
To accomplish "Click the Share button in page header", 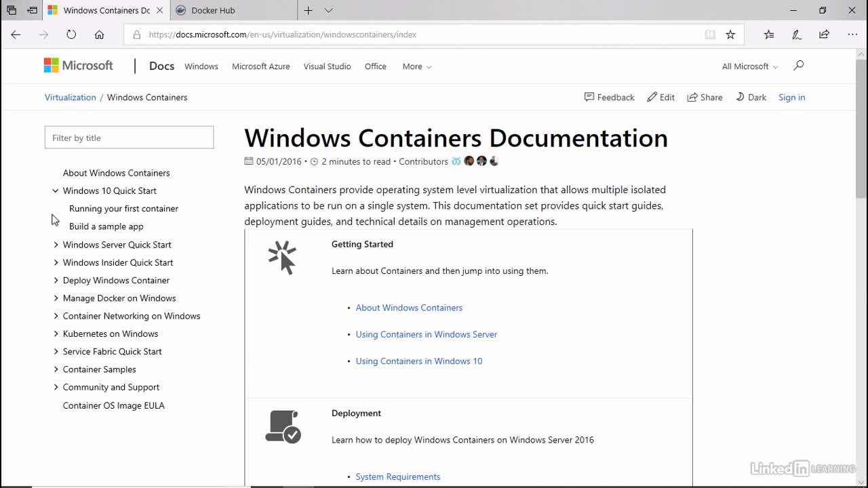I will coord(705,98).
